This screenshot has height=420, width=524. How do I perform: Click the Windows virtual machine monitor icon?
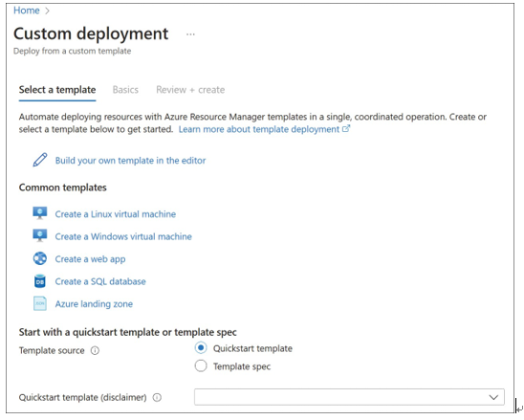coord(40,235)
